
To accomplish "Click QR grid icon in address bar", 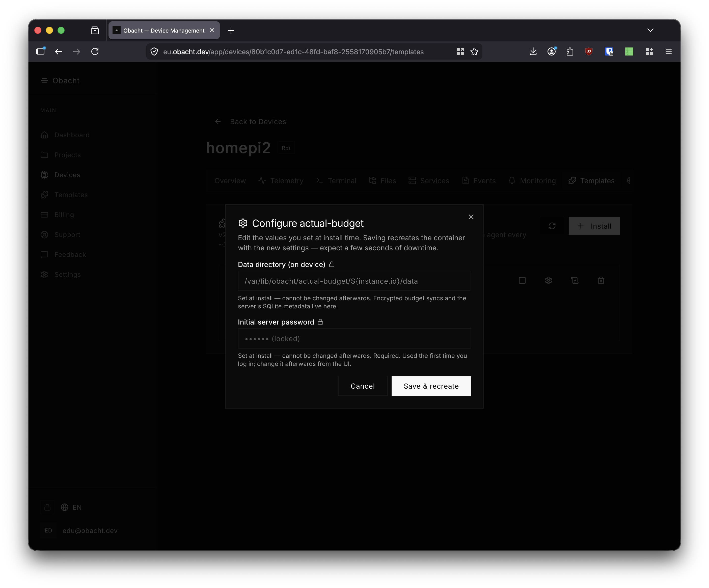I will click(460, 51).
